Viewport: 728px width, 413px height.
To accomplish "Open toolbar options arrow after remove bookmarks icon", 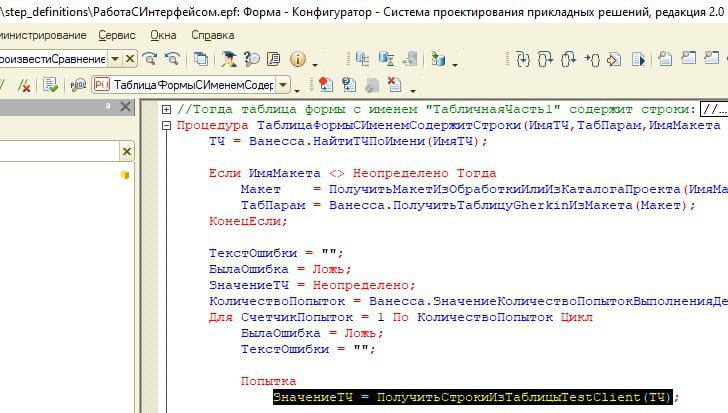I will click(x=412, y=90).
